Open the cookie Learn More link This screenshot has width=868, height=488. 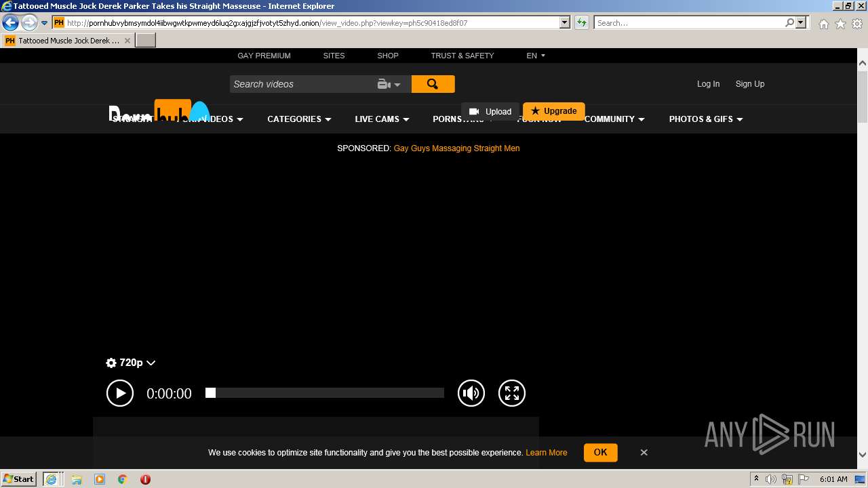pyautogui.click(x=546, y=453)
